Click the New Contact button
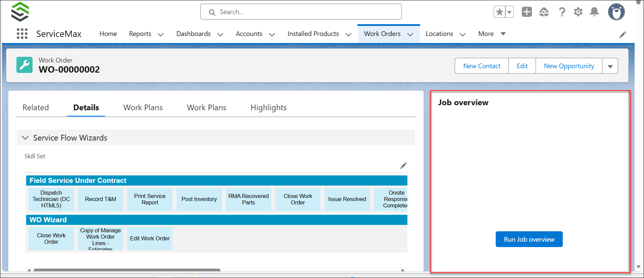 (x=482, y=66)
